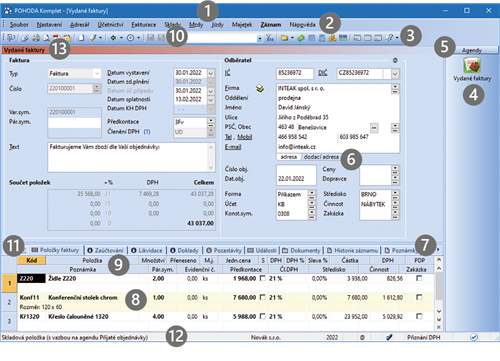Click the round icon in the status bar
The image size is (500, 361).
(x=362, y=337)
